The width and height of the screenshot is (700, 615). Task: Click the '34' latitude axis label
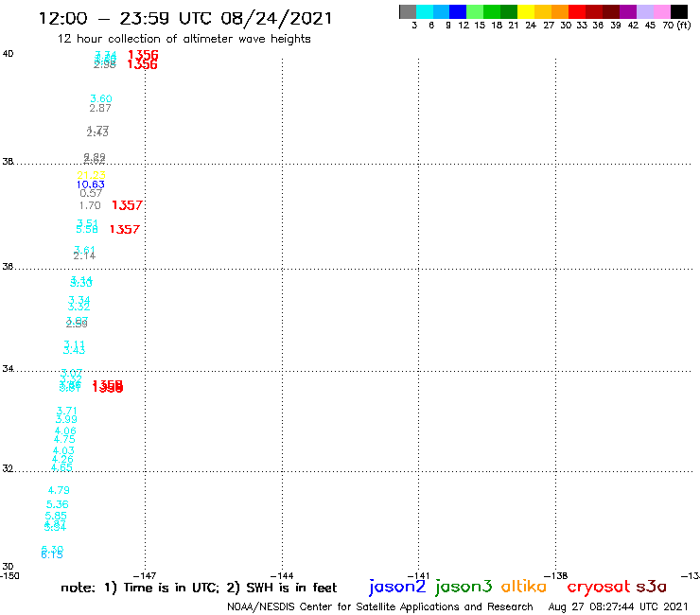pos(8,369)
